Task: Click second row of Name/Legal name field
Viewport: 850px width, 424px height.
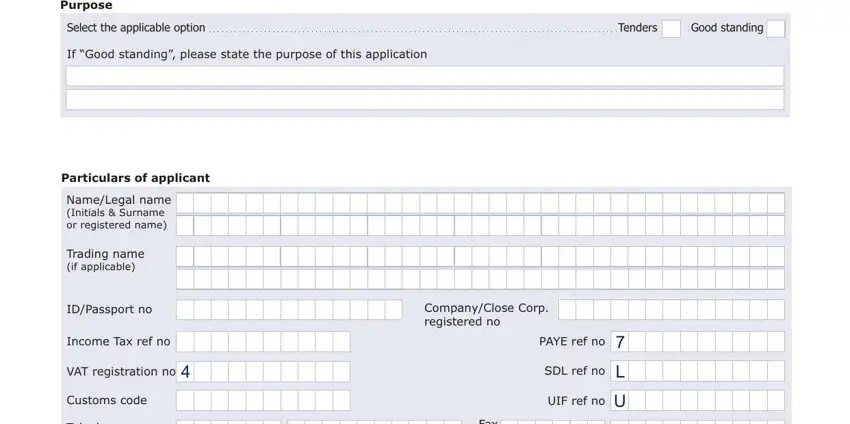Action: pyautogui.click(x=480, y=226)
